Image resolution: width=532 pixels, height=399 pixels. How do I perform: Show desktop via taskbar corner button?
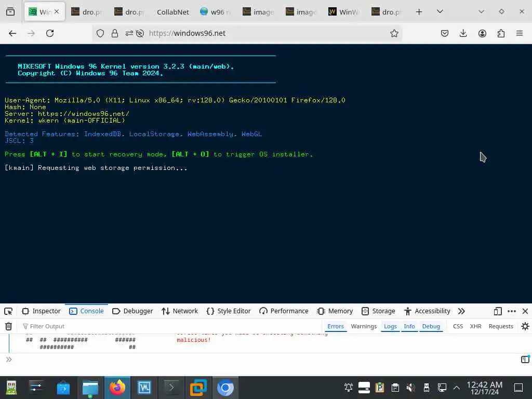(518, 388)
